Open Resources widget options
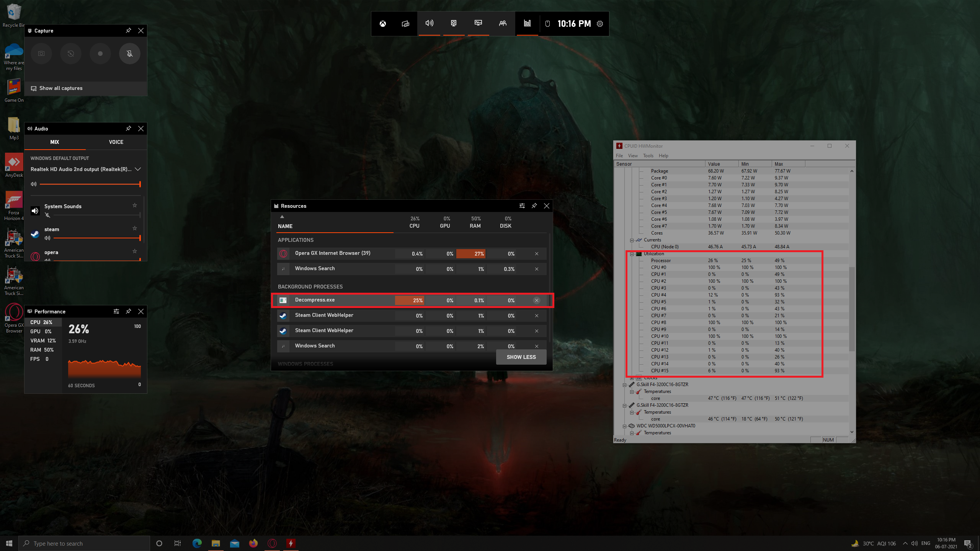The width and height of the screenshot is (980, 551). click(x=522, y=206)
